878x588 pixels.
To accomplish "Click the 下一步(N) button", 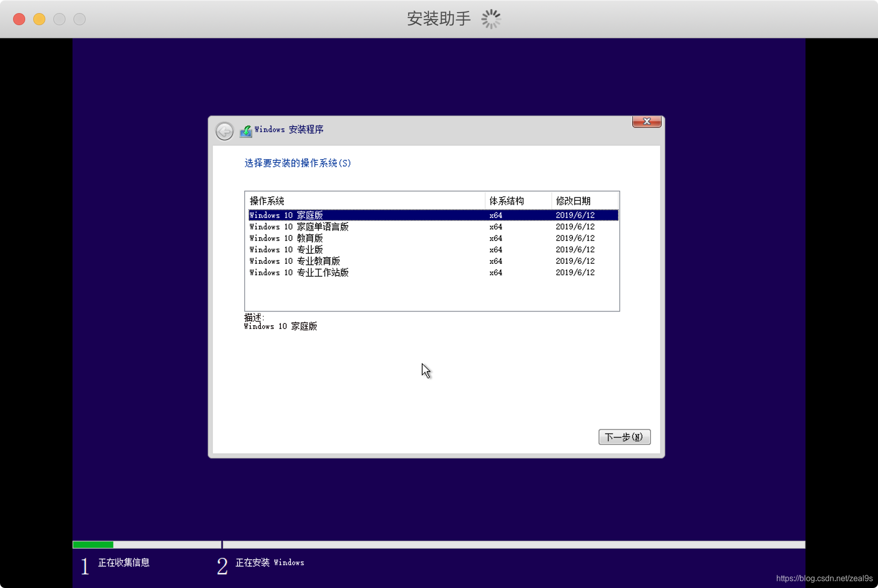I will point(624,437).
